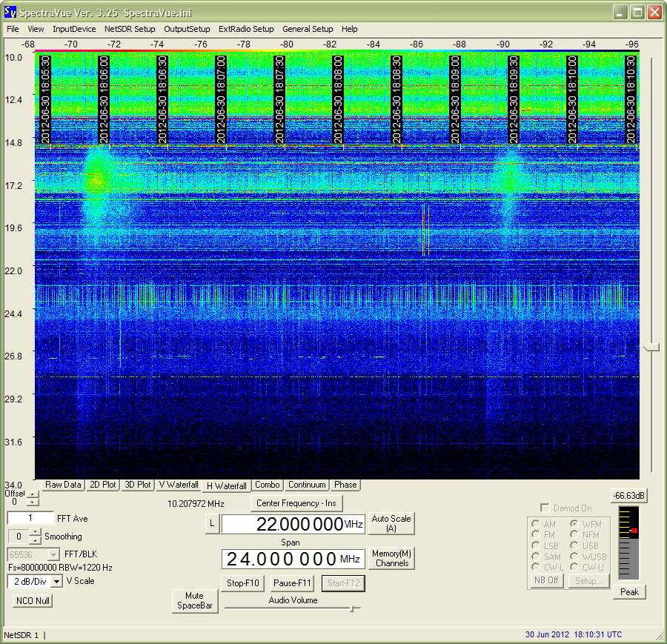This screenshot has height=644, width=667.
Task: Select the NFM radio button
Action: 574,534
